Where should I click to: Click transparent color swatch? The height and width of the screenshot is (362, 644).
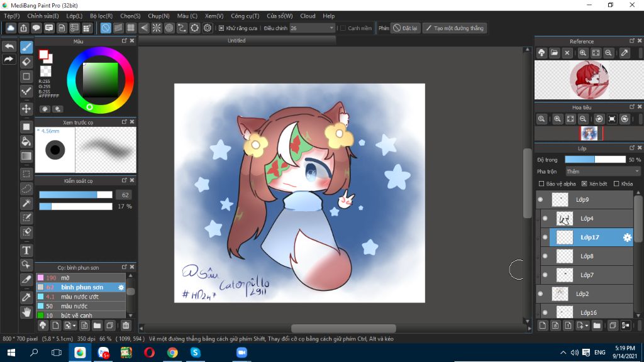click(45, 72)
